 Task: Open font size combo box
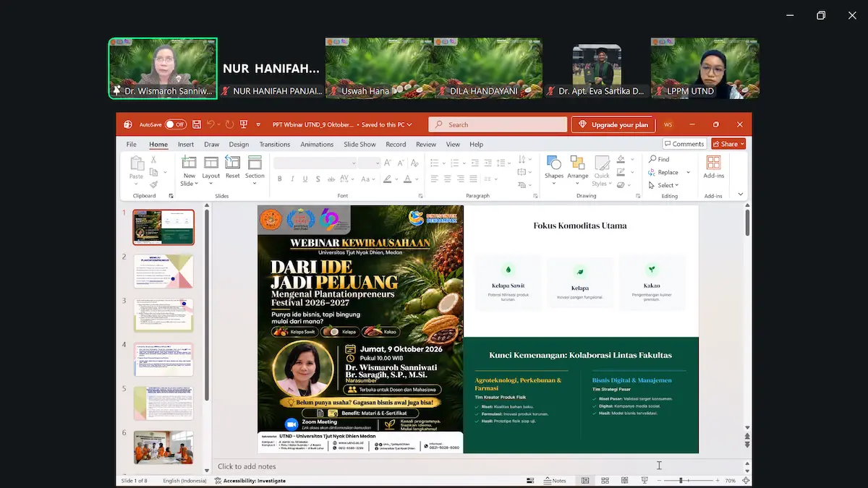pyautogui.click(x=369, y=163)
